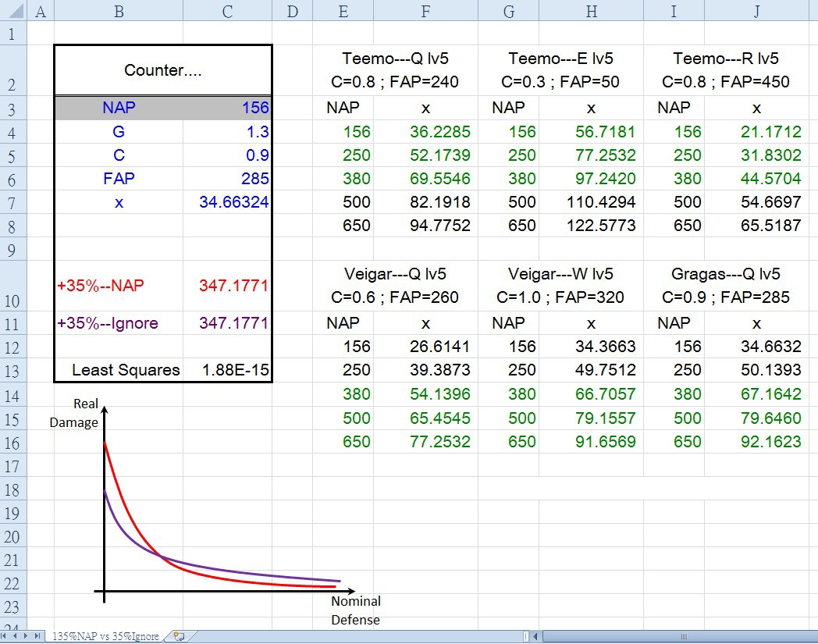Select the x result 34.66324 cell
This screenshot has width=818, height=644.
coord(227,202)
